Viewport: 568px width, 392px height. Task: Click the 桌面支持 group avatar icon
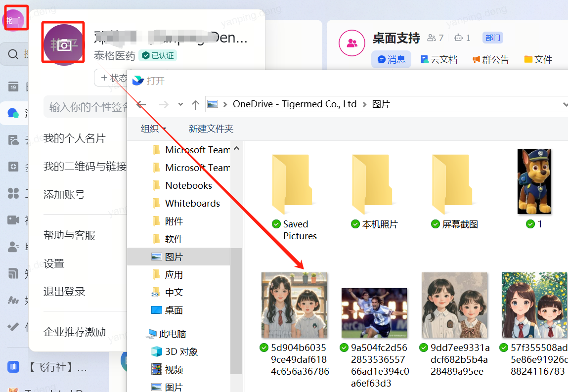(x=351, y=43)
